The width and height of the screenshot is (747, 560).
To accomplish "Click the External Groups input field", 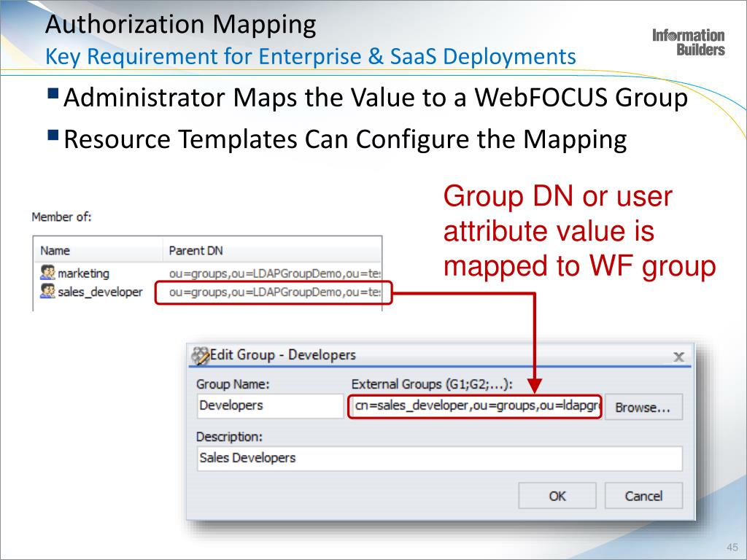I will (x=475, y=405).
